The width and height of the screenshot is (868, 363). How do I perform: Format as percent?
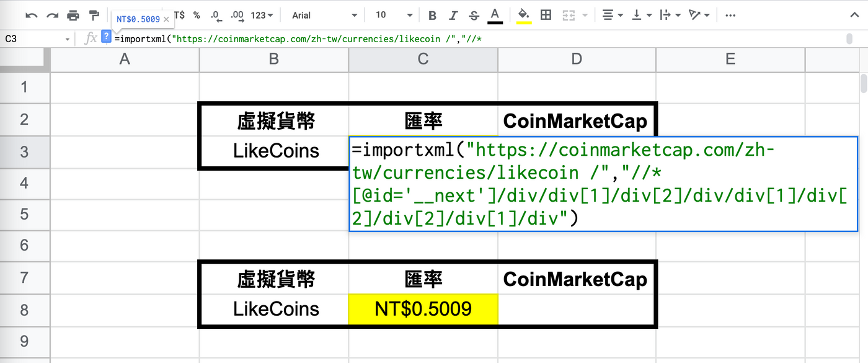coord(197,15)
